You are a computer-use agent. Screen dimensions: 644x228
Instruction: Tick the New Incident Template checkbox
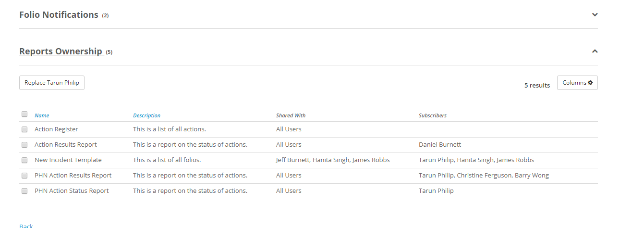coord(24,160)
